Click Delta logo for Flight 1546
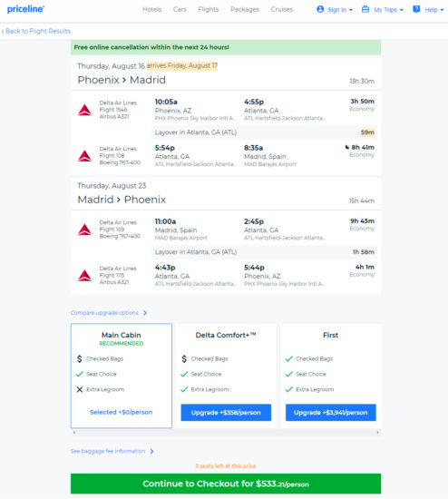The image size is (448, 499). pyautogui.click(x=84, y=110)
